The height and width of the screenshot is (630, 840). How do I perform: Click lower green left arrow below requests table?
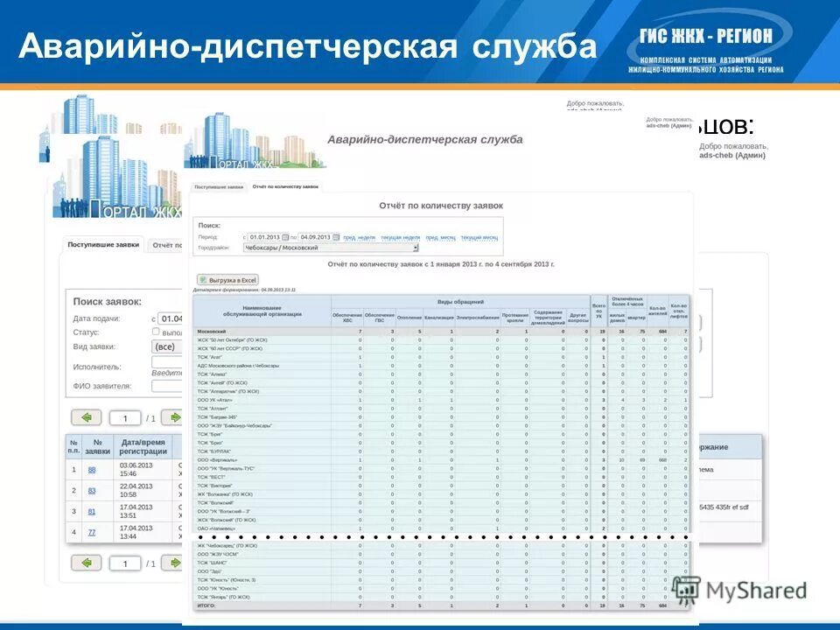tap(87, 563)
